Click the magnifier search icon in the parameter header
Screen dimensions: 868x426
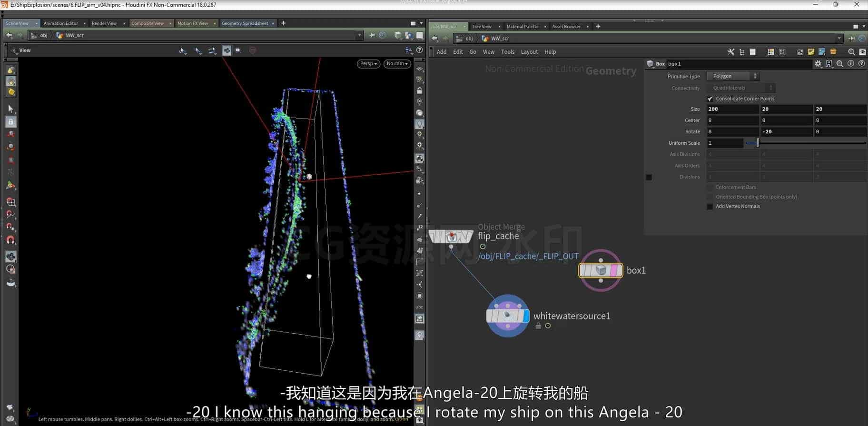[x=840, y=64]
